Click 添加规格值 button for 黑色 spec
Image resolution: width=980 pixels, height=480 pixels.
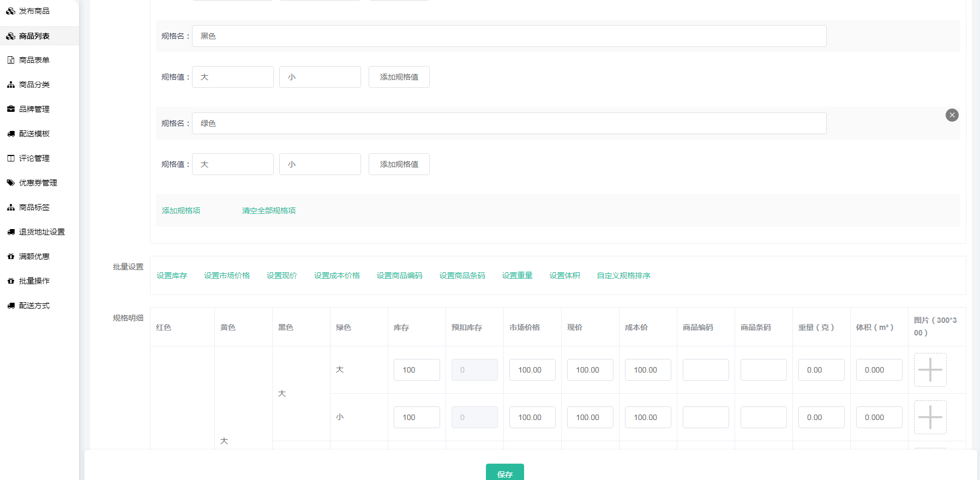[399, 77]
